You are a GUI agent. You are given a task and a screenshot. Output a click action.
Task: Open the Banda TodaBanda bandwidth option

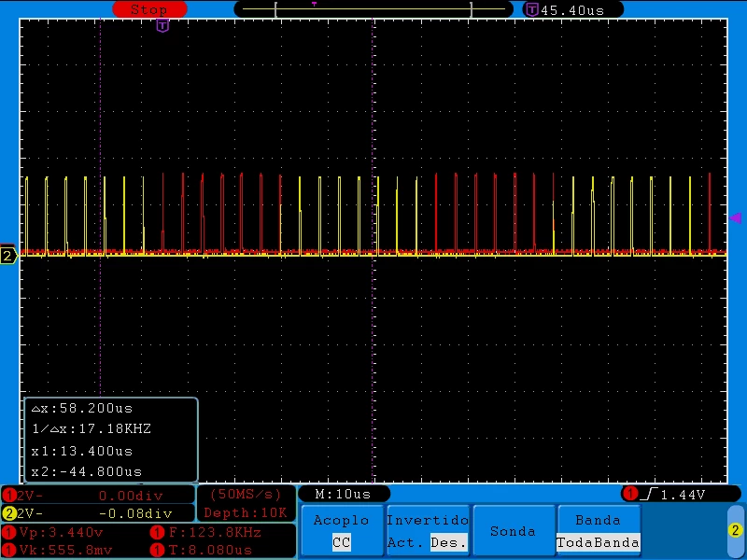[598, 530]
